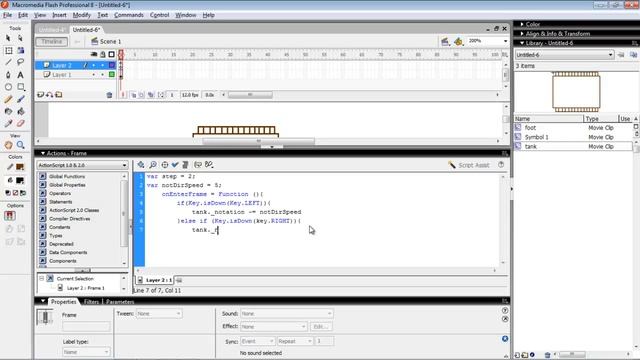This screenshot has height=360, width=640.
Task: Switch to the Parameters tab
Action: coord(120,302)
